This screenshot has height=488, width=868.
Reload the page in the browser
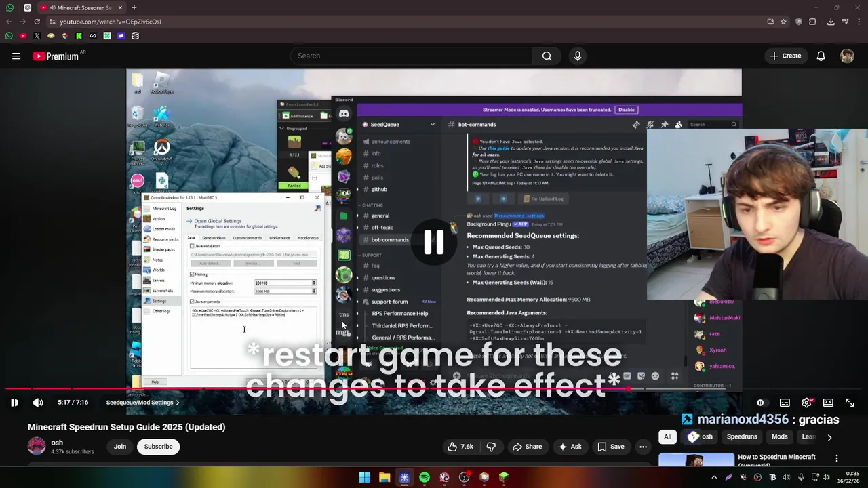(x=37, y=22)
